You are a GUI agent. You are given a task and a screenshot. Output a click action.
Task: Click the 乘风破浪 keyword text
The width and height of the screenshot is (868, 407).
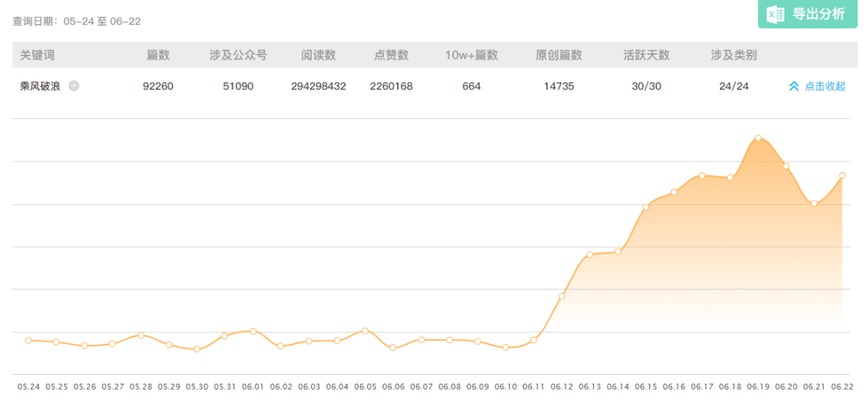tap(40, 86)
